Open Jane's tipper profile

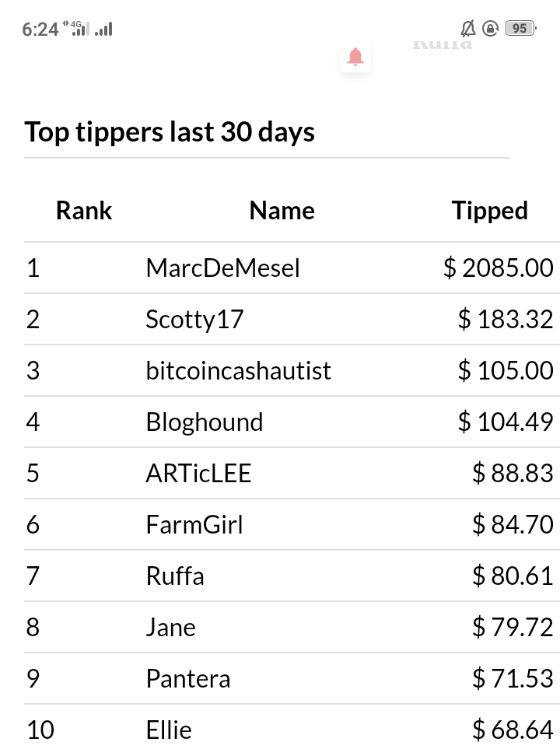(170, 627)
